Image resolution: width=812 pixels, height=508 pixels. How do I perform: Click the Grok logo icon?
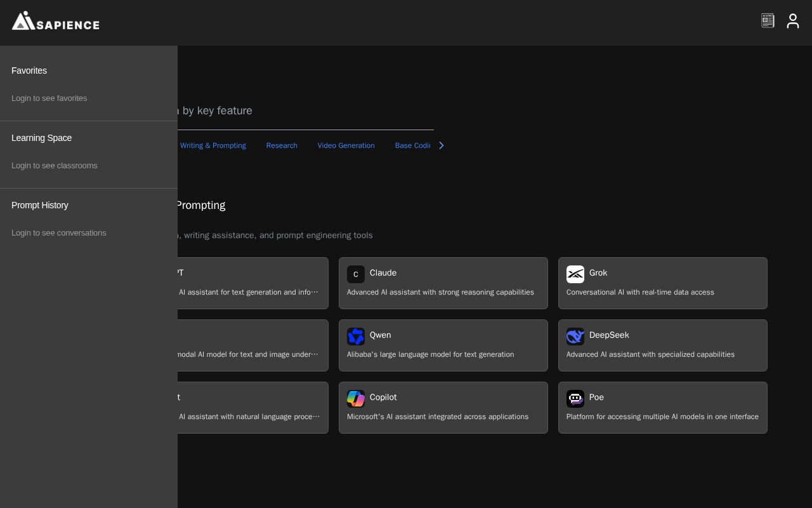575,274
